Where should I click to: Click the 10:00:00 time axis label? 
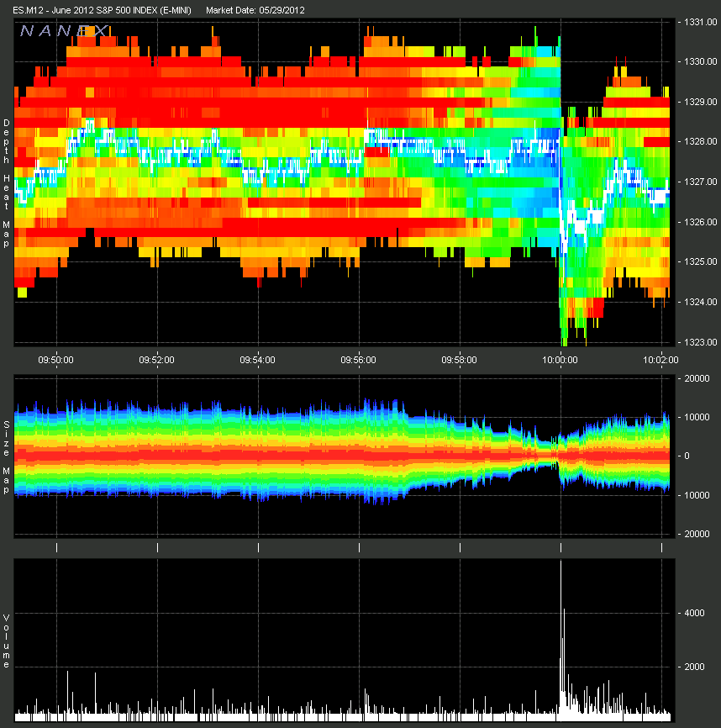click(x=560, y=360)
